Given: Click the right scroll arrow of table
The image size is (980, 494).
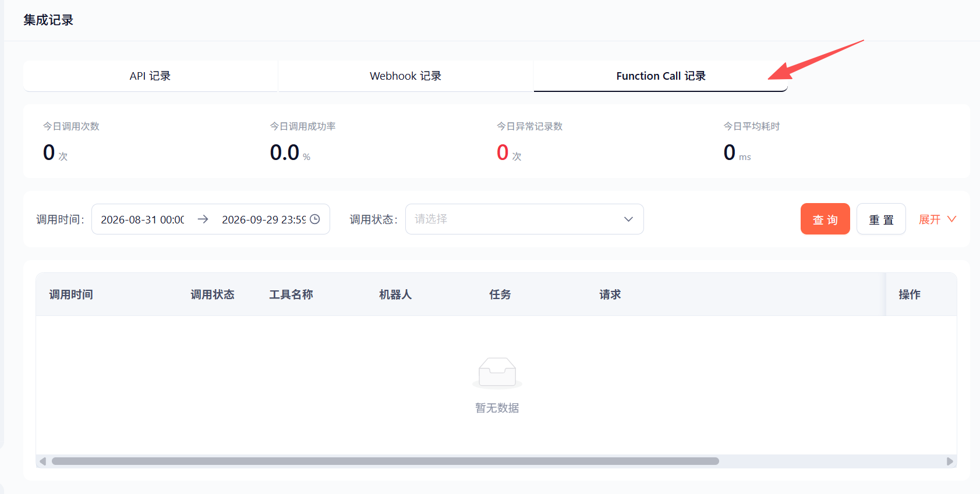Looking at the screenshot, I should pos(950,461).
